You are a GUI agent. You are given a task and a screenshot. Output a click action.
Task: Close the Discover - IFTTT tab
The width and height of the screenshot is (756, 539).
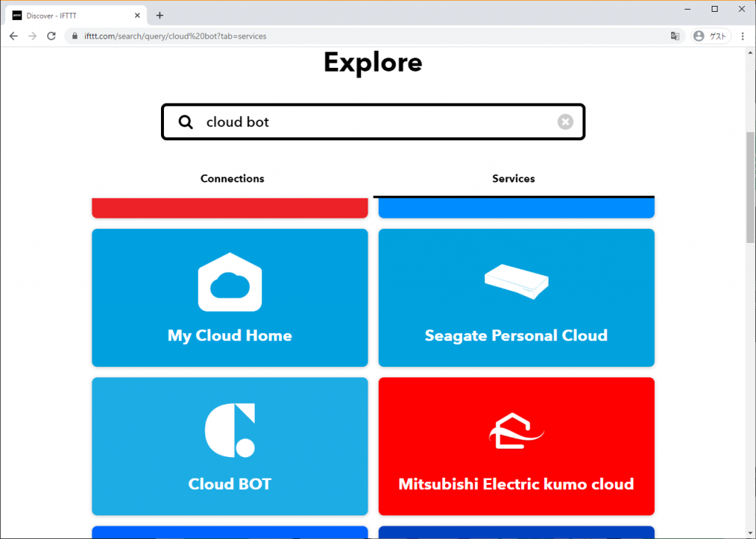click(137, 16)
